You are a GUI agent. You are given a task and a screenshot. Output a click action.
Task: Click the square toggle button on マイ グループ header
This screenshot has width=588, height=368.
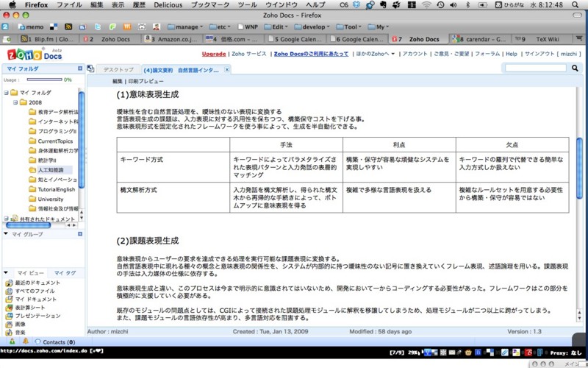pyautogui.click(x=80, y=234)
